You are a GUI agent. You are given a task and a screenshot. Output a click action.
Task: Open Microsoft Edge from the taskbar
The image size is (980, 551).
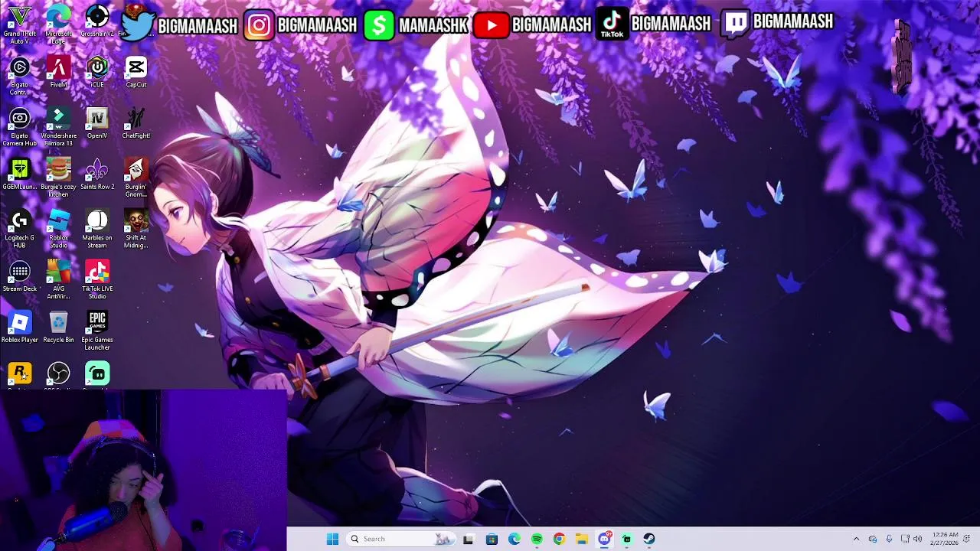(514, 539)
